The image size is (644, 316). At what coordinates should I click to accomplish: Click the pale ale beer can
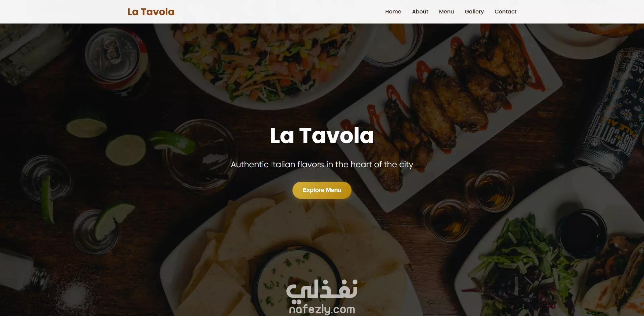coord(614,111)
